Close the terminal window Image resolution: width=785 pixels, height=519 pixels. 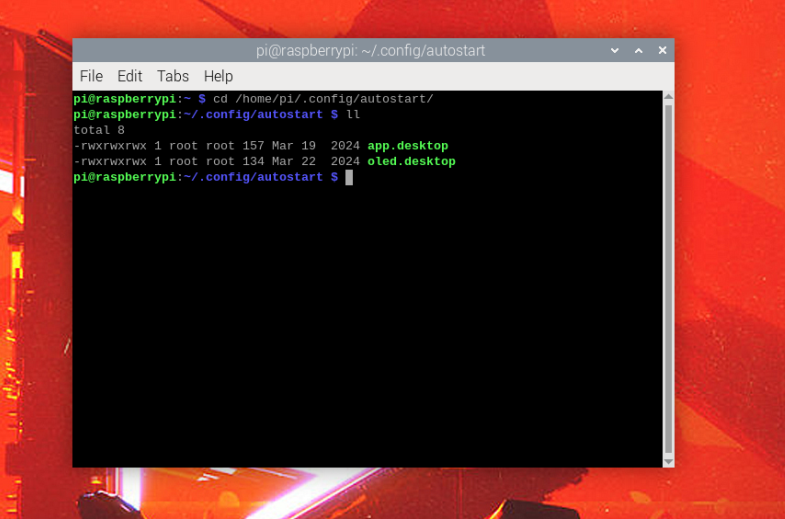(662, 50)
